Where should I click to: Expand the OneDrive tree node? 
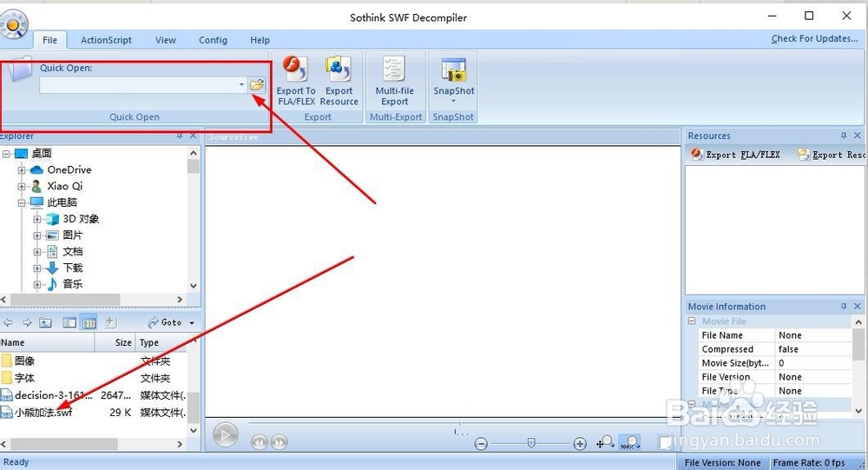pos(22,170)
